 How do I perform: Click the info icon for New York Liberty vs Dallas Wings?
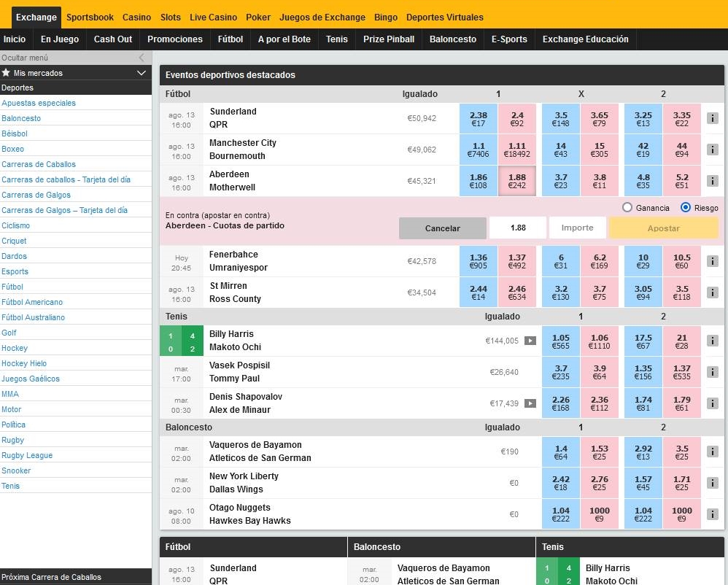713,482
